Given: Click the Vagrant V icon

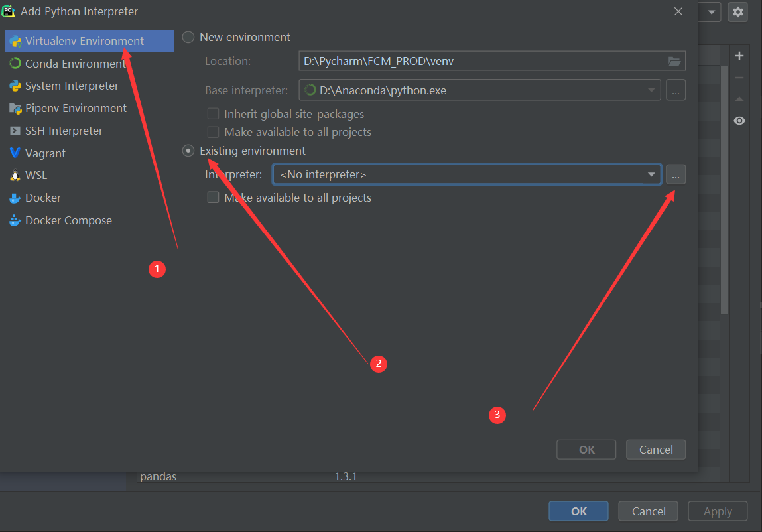Looking at the screenshot, I should [15, 153].
